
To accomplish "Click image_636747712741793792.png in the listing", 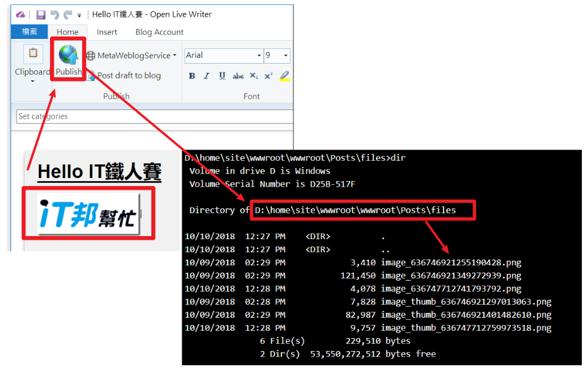I will [451, 289].
